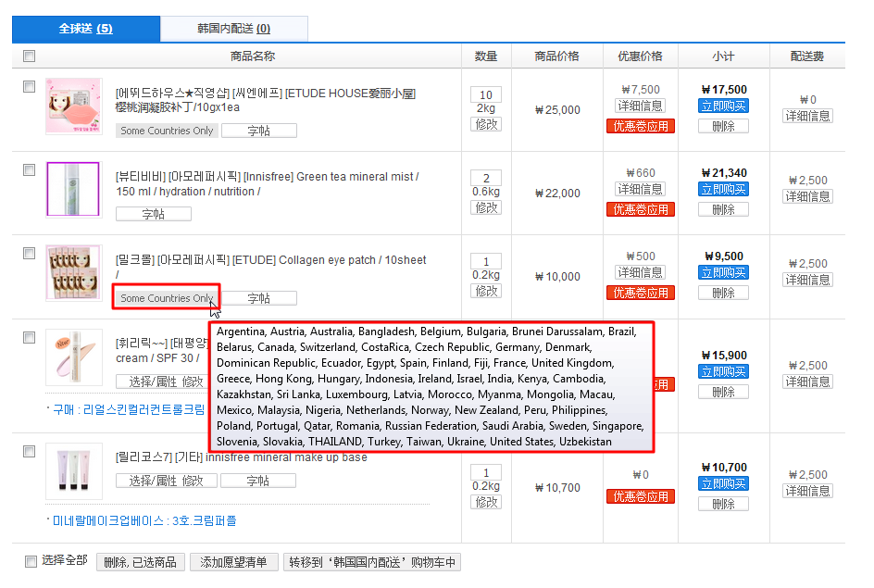This screenshot has width=874, height=588.
Task: Tick the header select-all checkbox
Action: tap(29, 56)
